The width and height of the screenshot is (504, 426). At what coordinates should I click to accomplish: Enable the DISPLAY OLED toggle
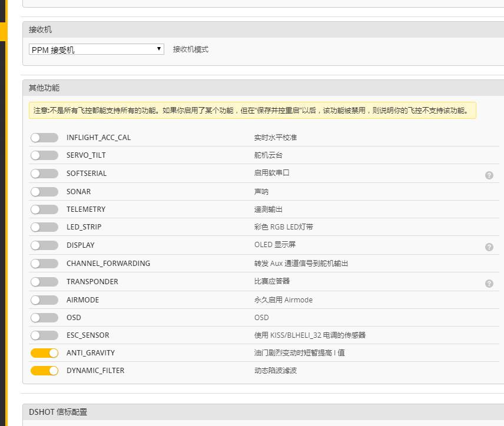44,245
